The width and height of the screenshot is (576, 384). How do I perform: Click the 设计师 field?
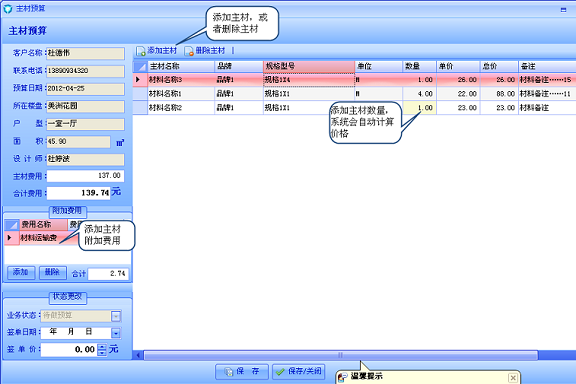85,159
